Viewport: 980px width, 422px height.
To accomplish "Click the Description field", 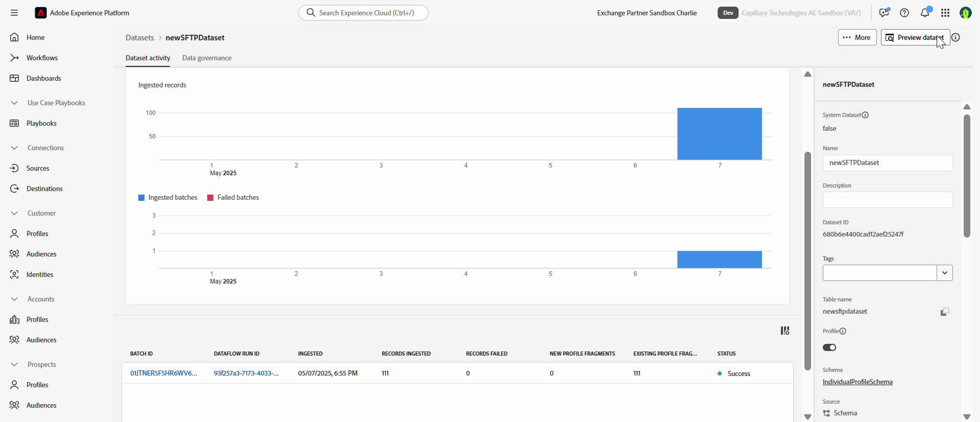I will pos(888,200).
